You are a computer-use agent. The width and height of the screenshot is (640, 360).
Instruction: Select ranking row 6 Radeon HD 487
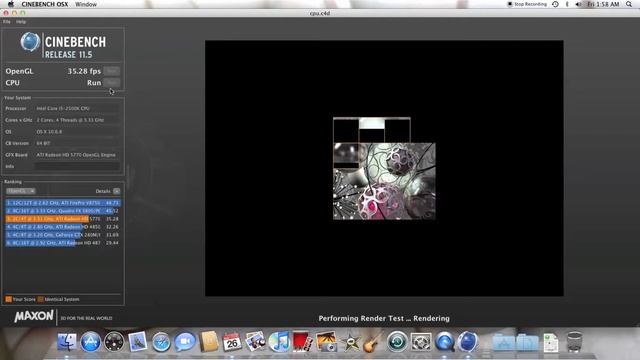coord(63,242)
